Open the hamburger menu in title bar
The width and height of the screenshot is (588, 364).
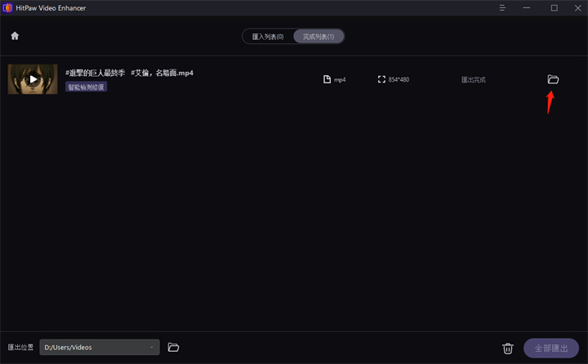click(502, 8)
